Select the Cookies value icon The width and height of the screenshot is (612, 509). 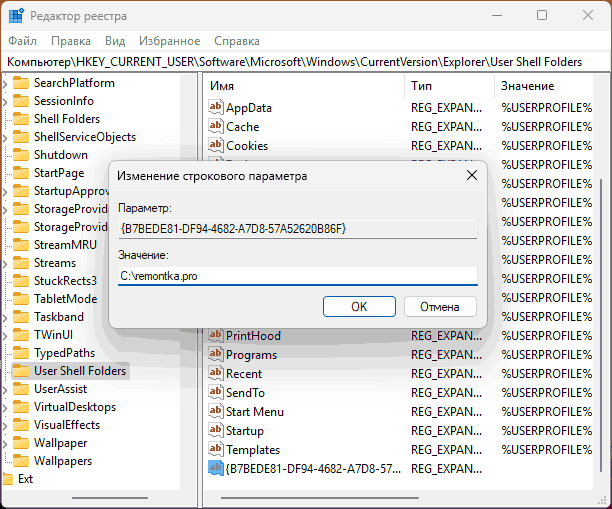click(x=215, y=146)
